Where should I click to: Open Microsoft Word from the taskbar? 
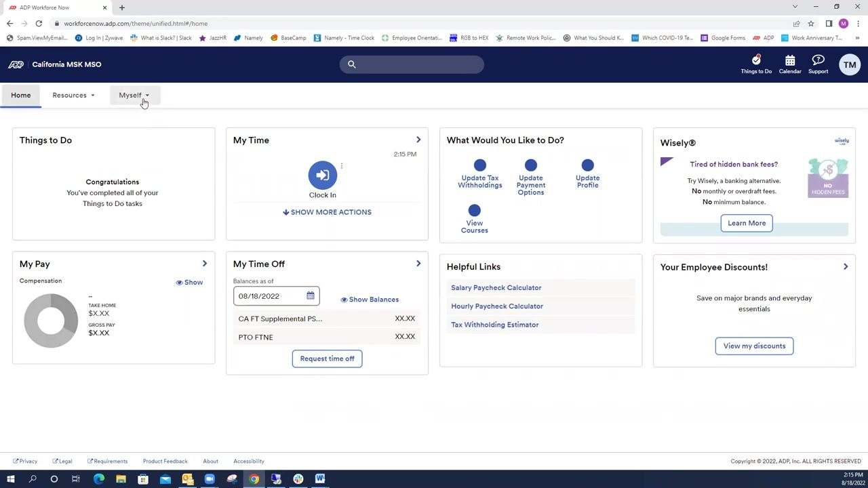pyautogui.click(x=320, y=479)
